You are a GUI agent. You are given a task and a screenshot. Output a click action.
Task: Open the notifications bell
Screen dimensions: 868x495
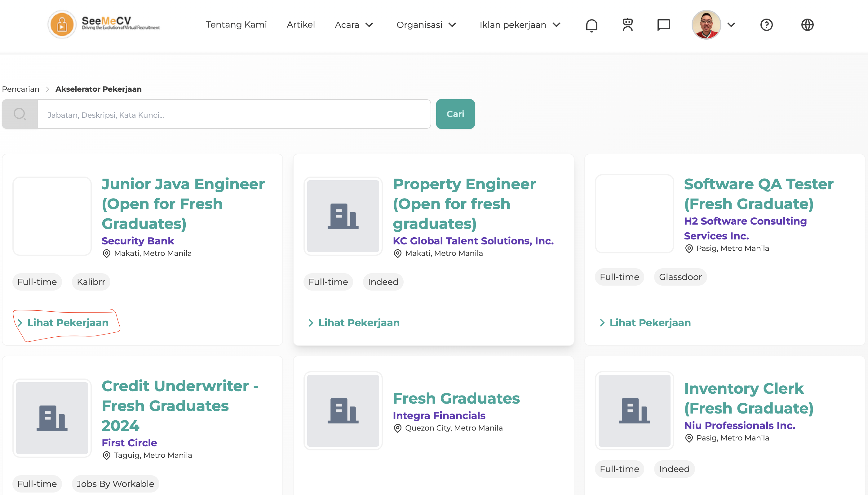(x=591, y=25)
